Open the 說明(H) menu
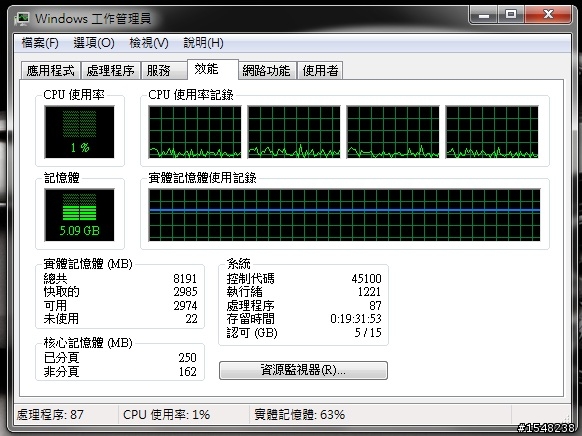Image resolution: width=582 pixels, height=436 pixels. [203, 43]
